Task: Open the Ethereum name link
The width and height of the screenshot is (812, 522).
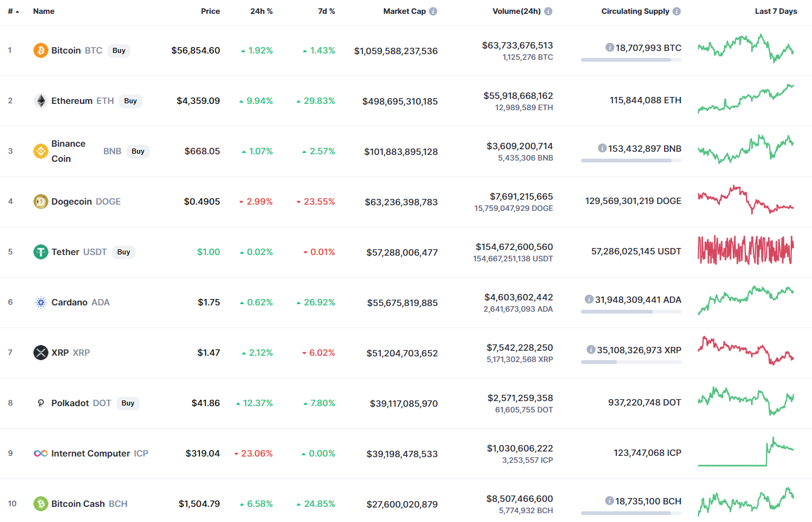Action: tap(72, 101)
